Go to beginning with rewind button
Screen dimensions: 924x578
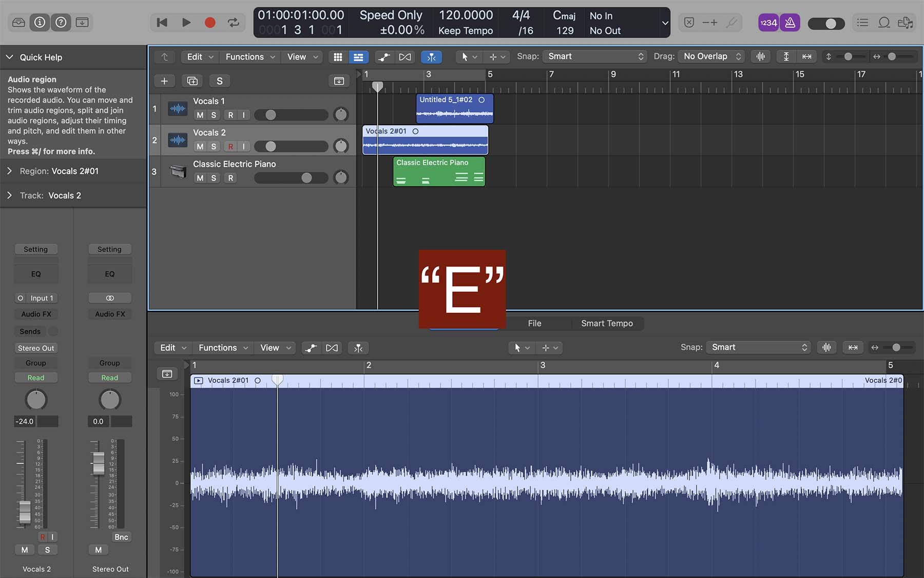(x=162, y=23)
